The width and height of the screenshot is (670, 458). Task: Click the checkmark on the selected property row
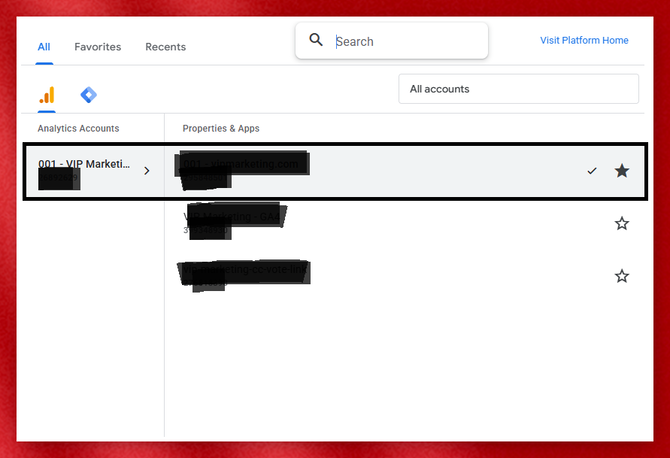592,171
